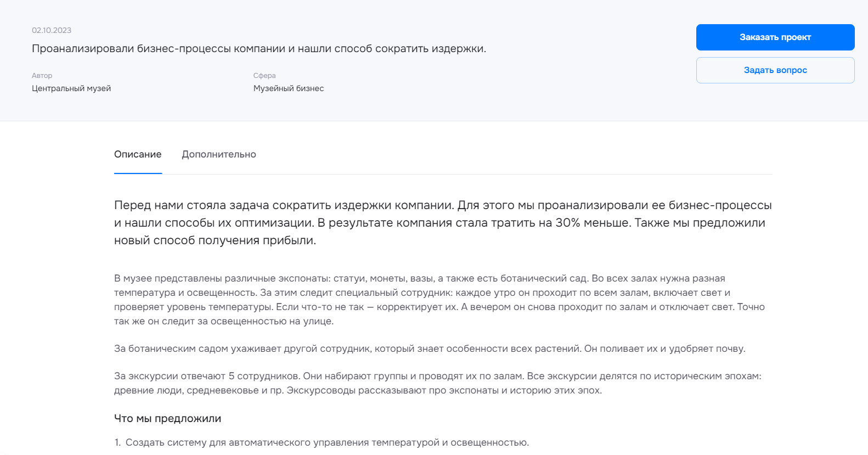This screenshot has width=868, height=455.
Task: Click the 'Сфера' field label
Action: pyautogui.click(x=264, y=75)
